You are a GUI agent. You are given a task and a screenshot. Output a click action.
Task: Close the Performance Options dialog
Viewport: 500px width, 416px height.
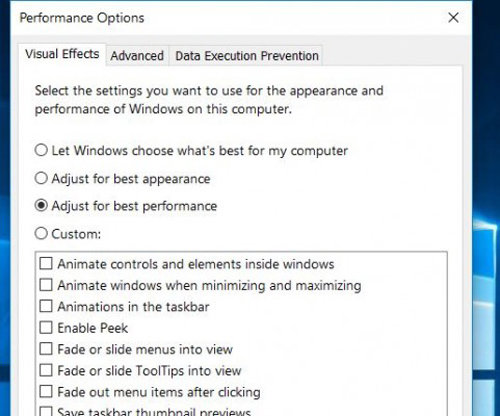[x=453, y=18]
